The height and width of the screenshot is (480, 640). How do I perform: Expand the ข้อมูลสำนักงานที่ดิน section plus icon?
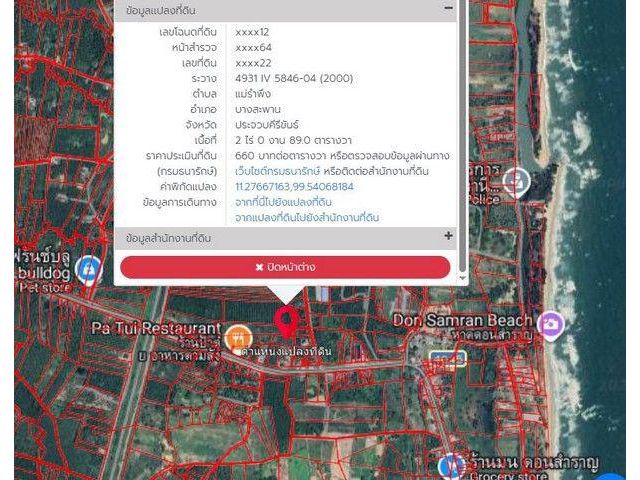(448, 236)
